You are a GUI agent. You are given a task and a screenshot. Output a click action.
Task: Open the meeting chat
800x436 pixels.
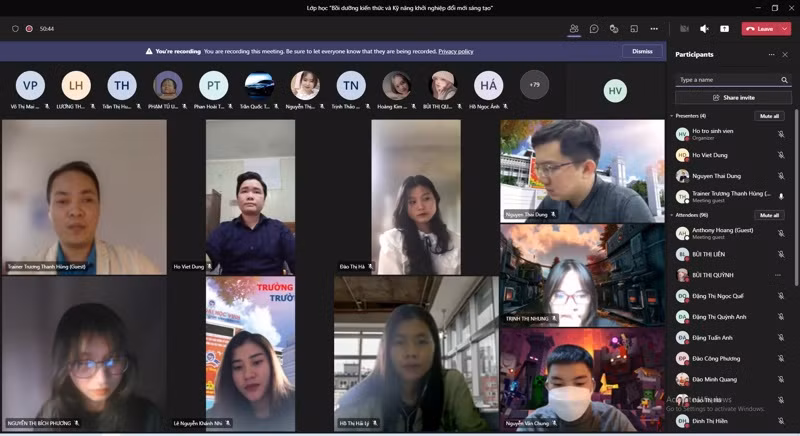click(594, 28)
